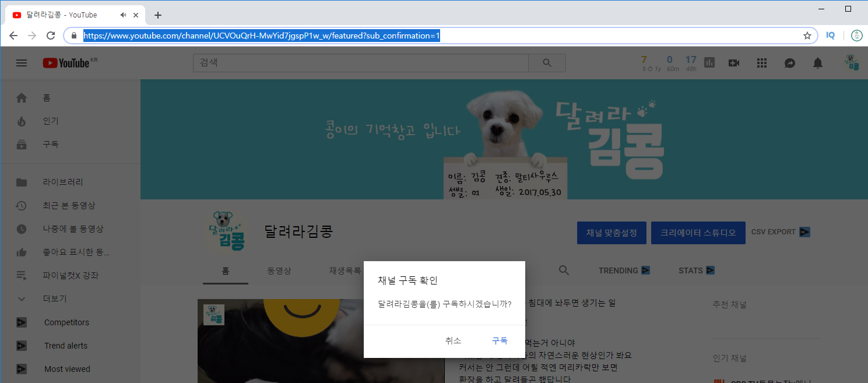Click the site lock icon
This screenshot has width=868, height=383.
point(73,36)
